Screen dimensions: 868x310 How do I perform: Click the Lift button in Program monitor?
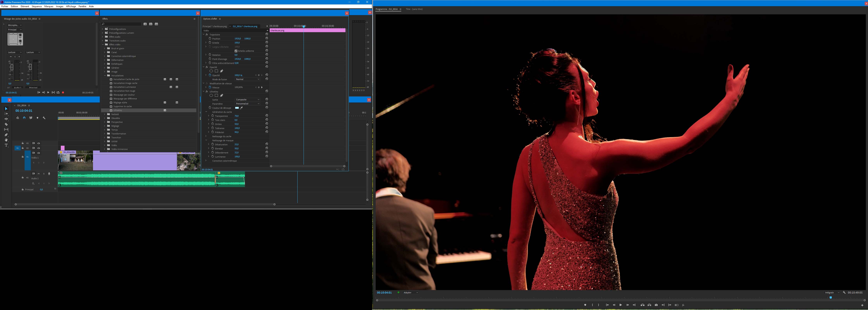643,305
